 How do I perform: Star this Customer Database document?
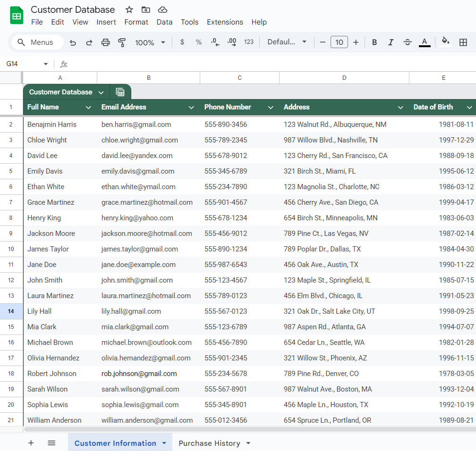[x=129, y=9]
